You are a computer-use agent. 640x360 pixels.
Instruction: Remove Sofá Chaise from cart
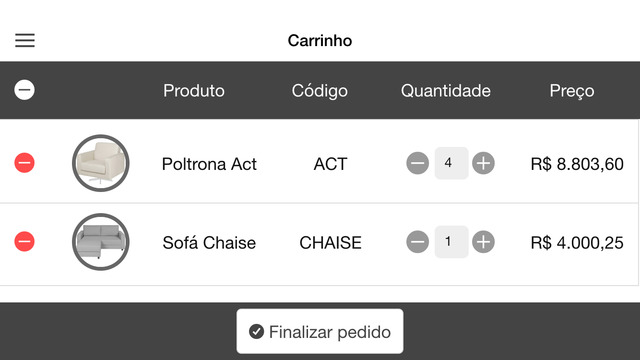coord(24,242)
